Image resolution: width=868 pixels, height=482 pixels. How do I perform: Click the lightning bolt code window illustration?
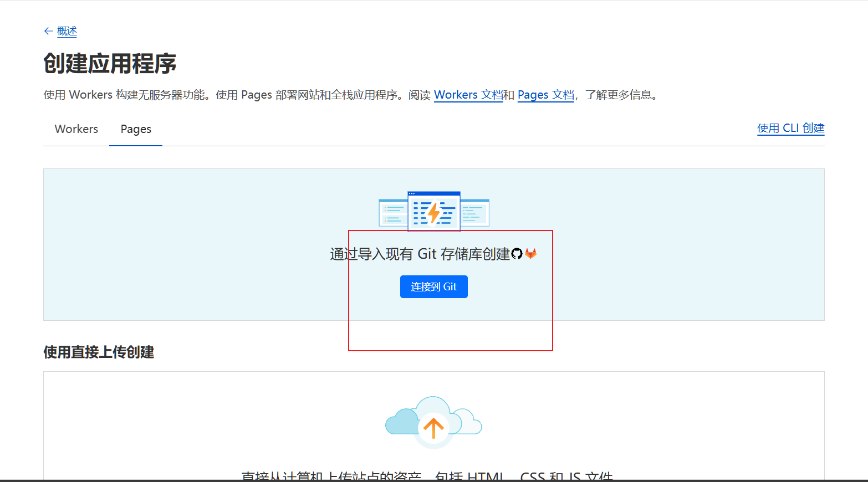pos(434,211)
